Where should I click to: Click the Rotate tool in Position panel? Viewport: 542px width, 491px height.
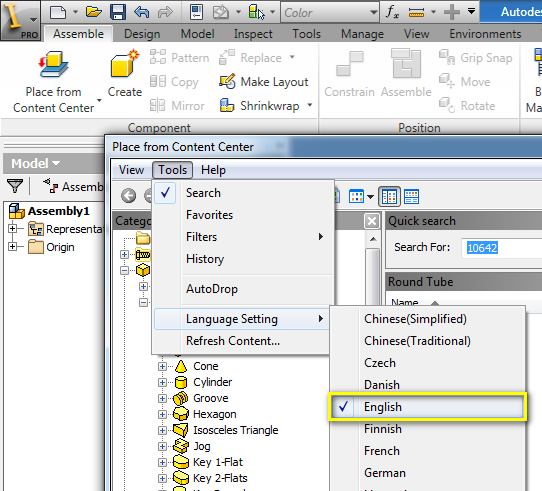coord(467,105)
